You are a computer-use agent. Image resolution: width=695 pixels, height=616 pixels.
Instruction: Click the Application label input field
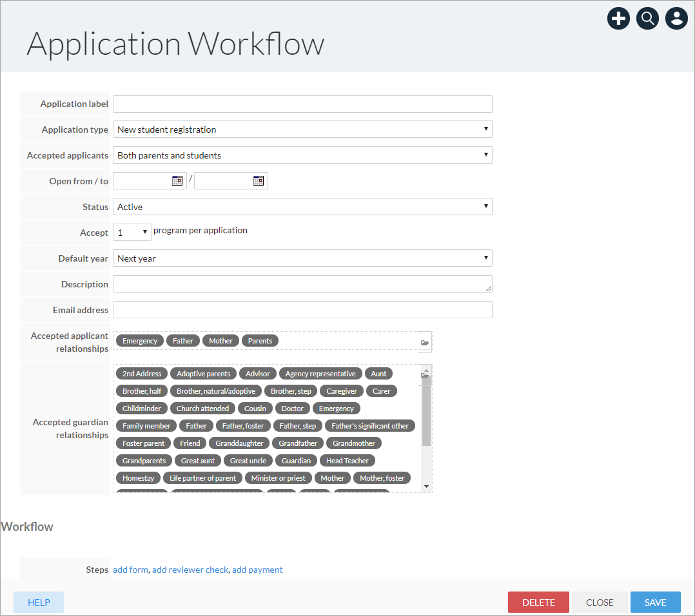[302, 104]
